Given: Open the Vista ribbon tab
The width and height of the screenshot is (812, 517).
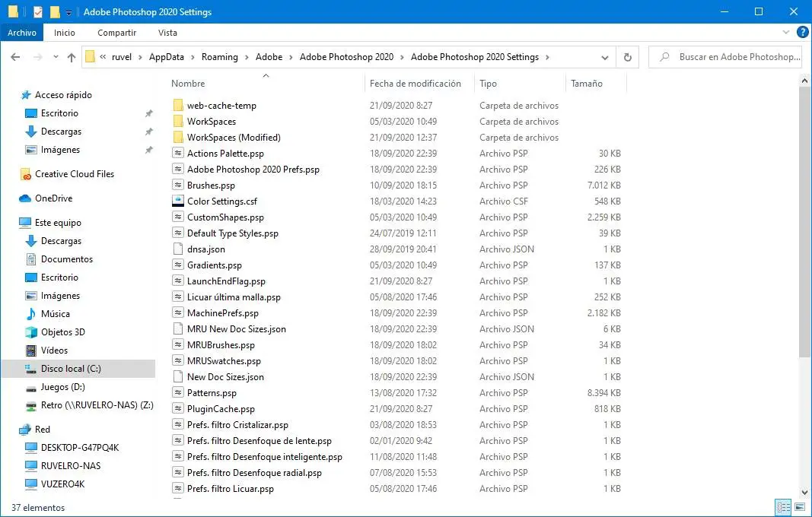Looking at the screenshot, I should (x=167, y=33).
